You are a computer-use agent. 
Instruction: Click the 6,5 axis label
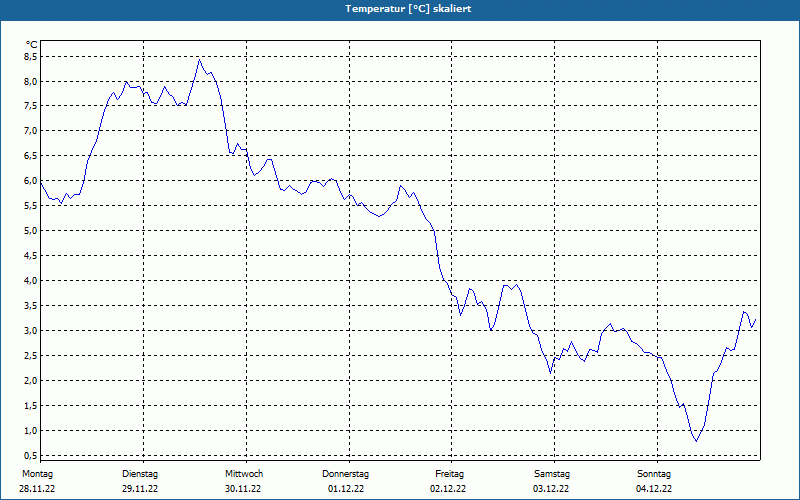[31, 156]
